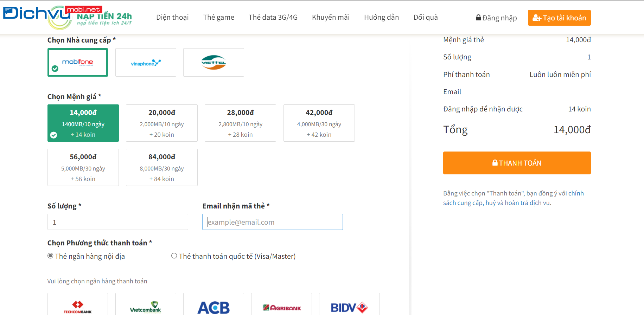
Task: Choose the BIDV bank logo
Action: (x=349, y=307)
